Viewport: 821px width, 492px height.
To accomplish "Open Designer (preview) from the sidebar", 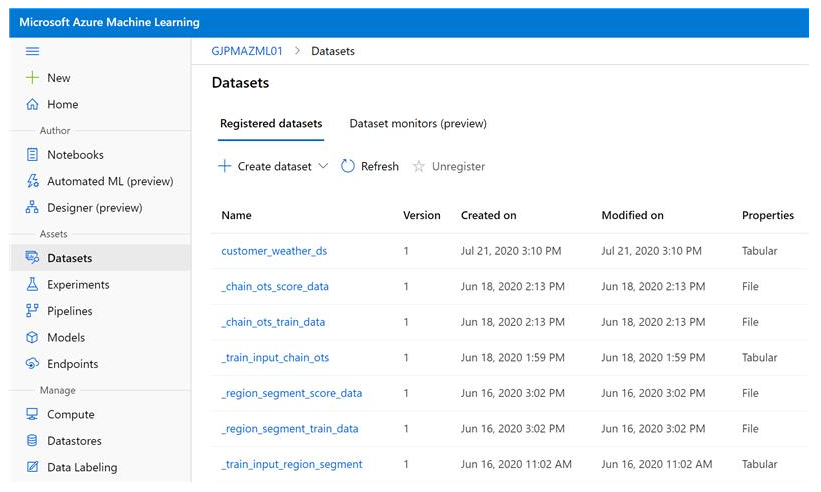I will click(95, 208).
